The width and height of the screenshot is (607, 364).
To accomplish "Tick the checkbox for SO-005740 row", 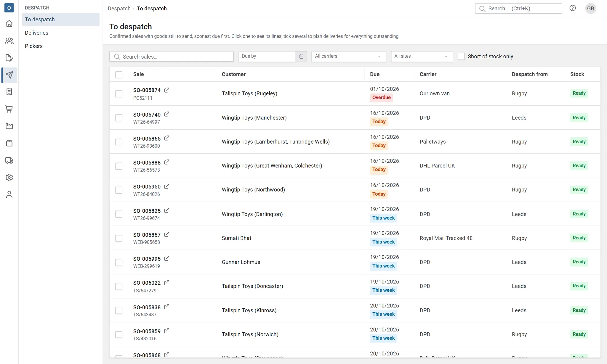I will point(119,118).
